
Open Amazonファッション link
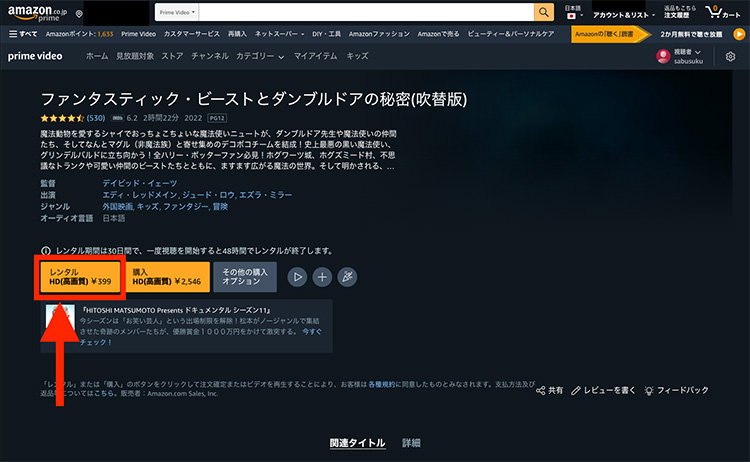click(x=379, y=34)
